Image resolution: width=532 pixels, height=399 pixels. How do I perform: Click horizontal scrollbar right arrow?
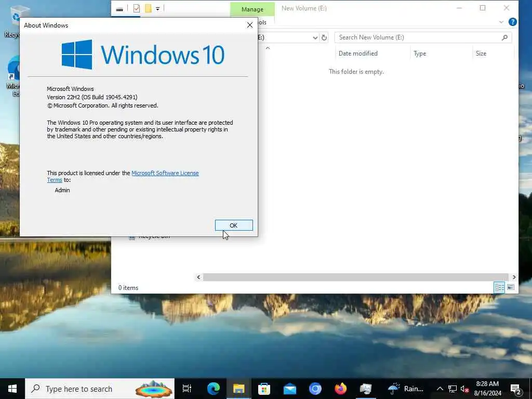[x=514, y=277]
